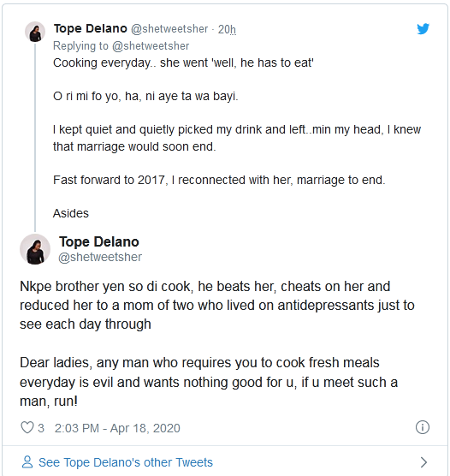Open See Tope Delano's other Tweets link
The width and height of the screenshot is (450, 476).
126,462
